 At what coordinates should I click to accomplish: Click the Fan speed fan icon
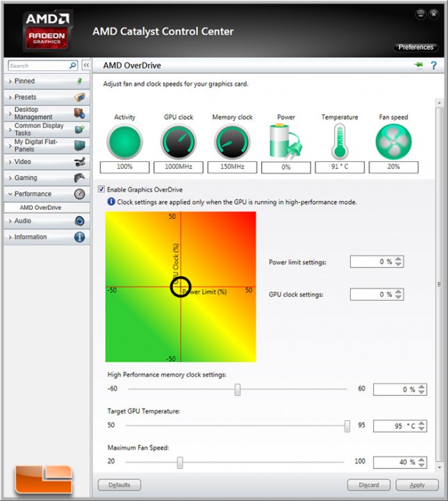(x=393, y=142)
